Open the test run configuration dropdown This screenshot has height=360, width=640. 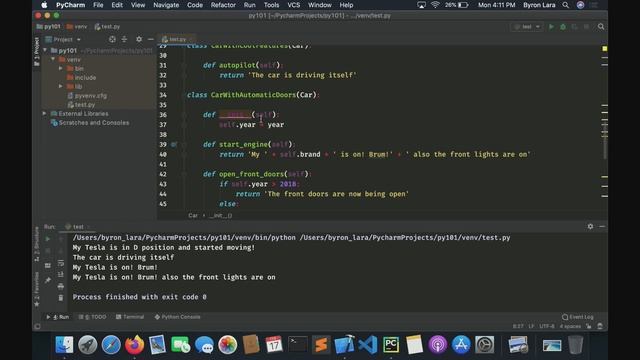click(527, 27)
